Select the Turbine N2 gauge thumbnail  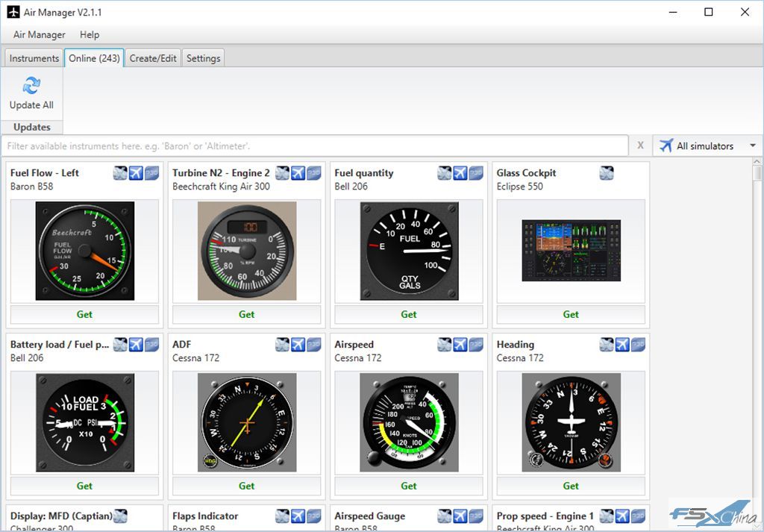coord(247,251)
